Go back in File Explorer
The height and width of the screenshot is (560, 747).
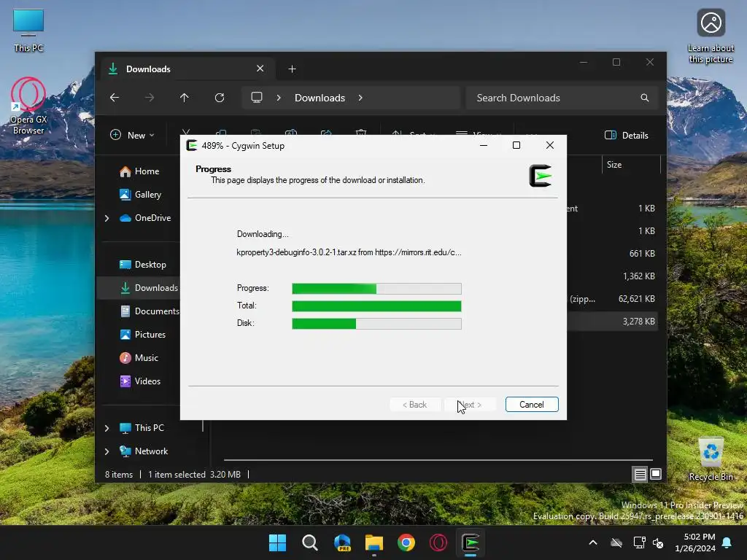click(115, 98)
